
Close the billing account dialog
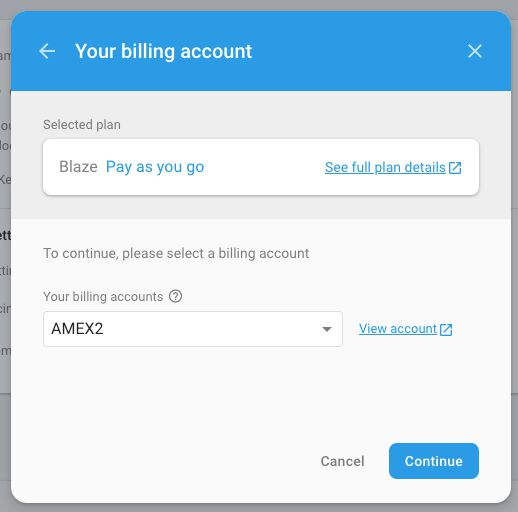(x=475, y=51)
